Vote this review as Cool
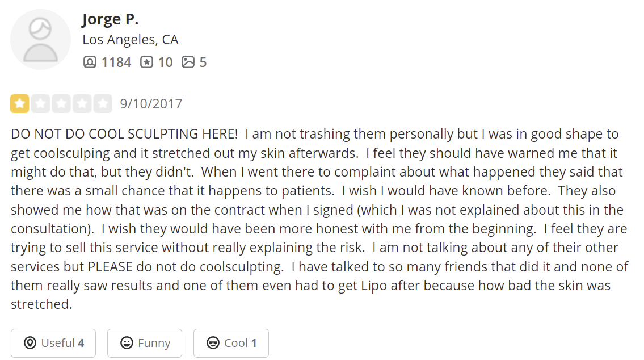Viewport: 644px width, 360px height. coord(231,343)
